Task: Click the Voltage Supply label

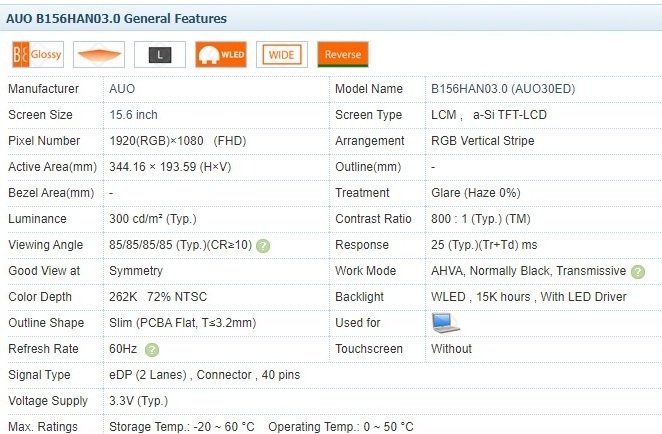Action: tap(48, 401)
